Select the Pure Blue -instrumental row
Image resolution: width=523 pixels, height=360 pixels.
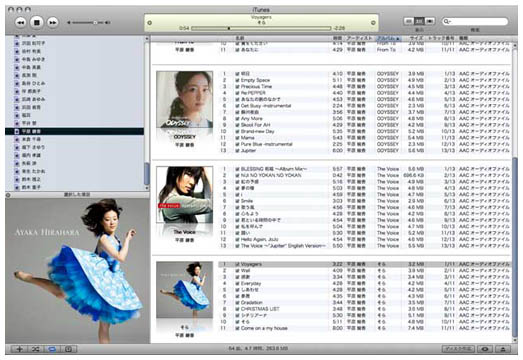(x=365, y=144)
